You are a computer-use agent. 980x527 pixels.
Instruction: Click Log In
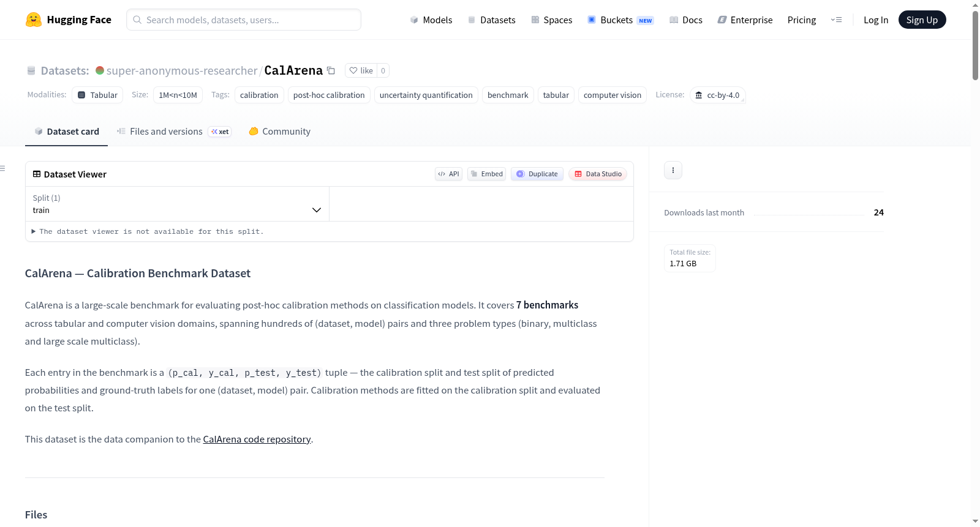876,20
